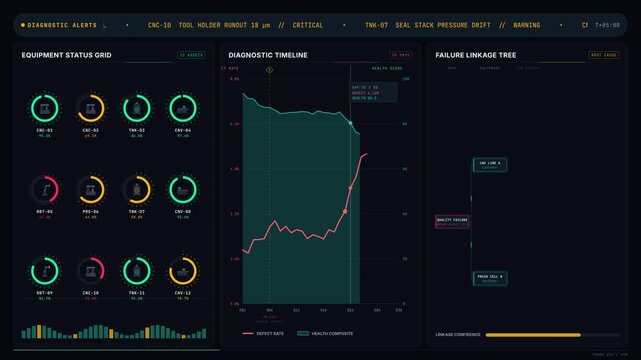The height and width of the screenshot is (360, 641).
Task: Open the CNV-12 conveyor status gauge
Action: 183,271
